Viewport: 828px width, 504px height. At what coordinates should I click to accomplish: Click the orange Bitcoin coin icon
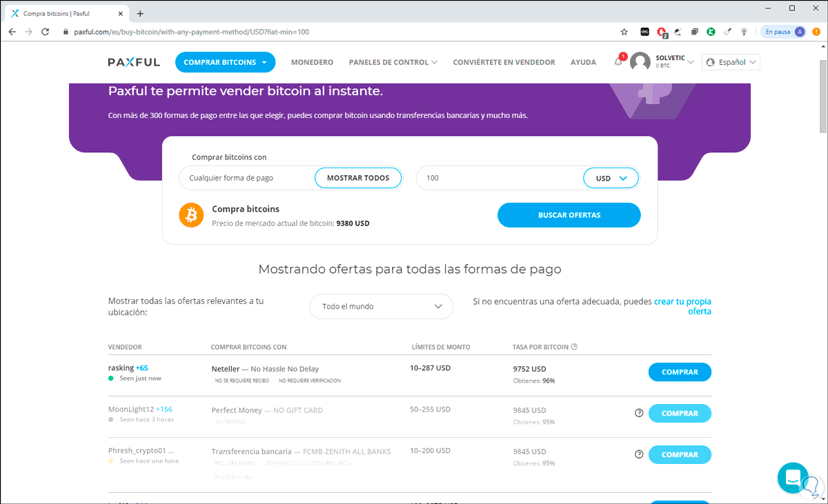click(191, 215)
